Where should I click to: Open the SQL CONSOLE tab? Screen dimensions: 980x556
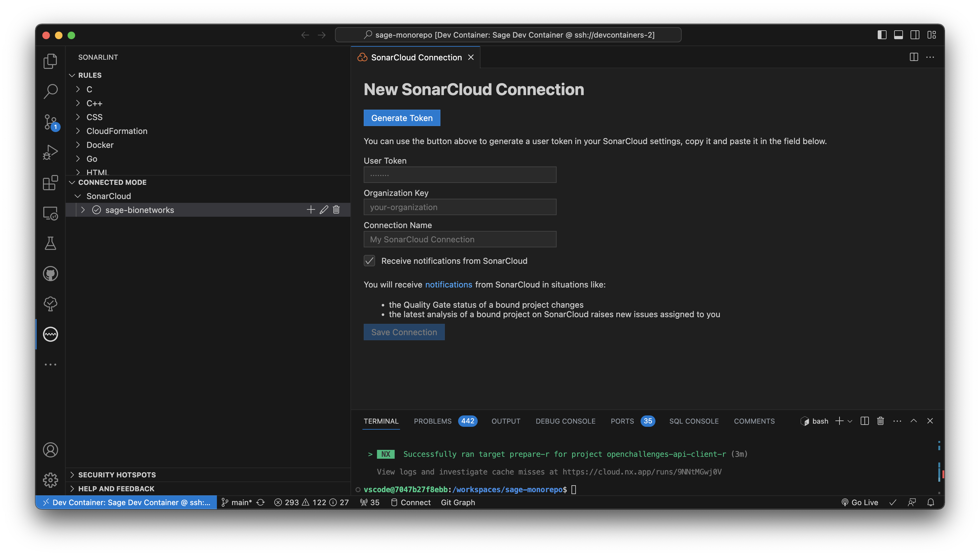tap(693, 421)
